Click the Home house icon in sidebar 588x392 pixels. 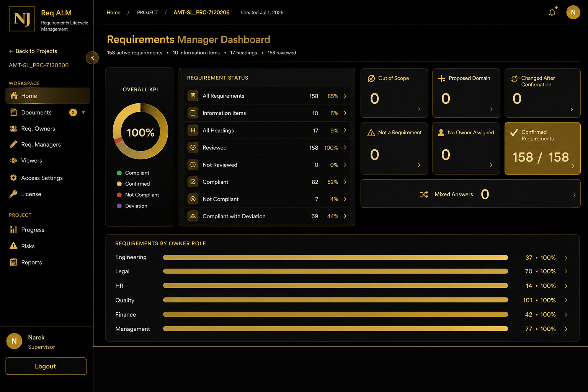(14, 96)
